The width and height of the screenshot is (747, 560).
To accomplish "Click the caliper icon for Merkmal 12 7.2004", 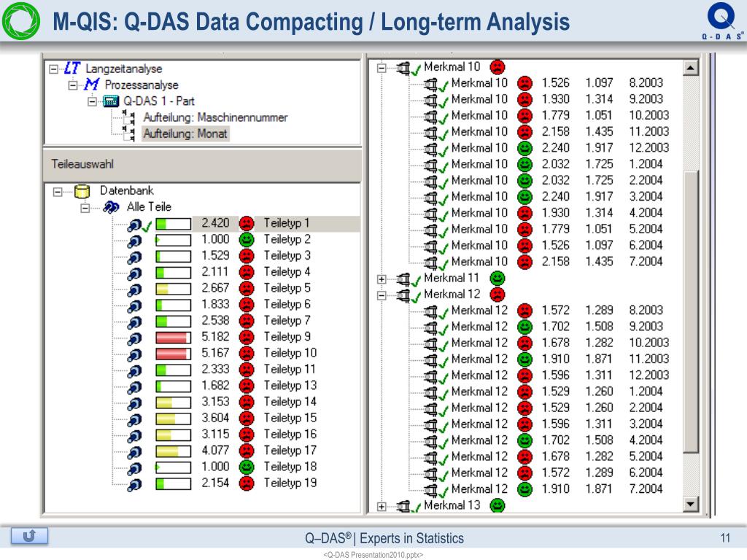I will pos(430,489).
